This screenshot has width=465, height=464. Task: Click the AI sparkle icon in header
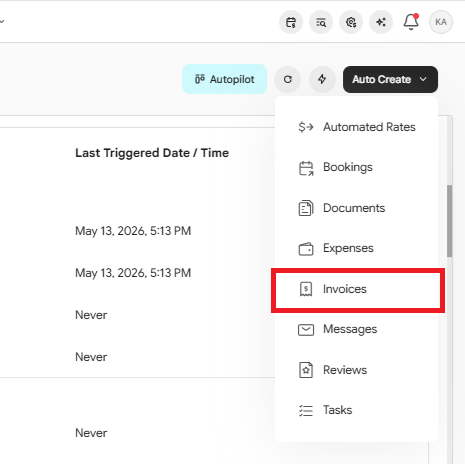coord(381,22)
